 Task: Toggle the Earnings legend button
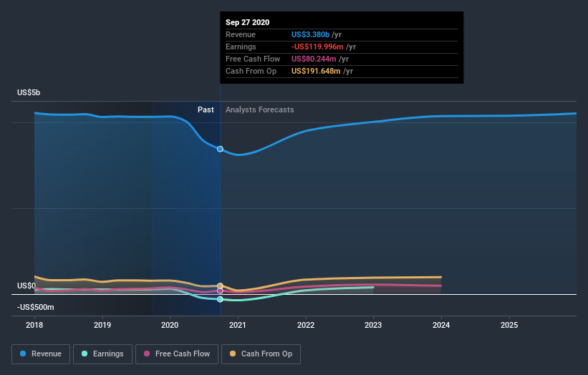coord(102,354)
